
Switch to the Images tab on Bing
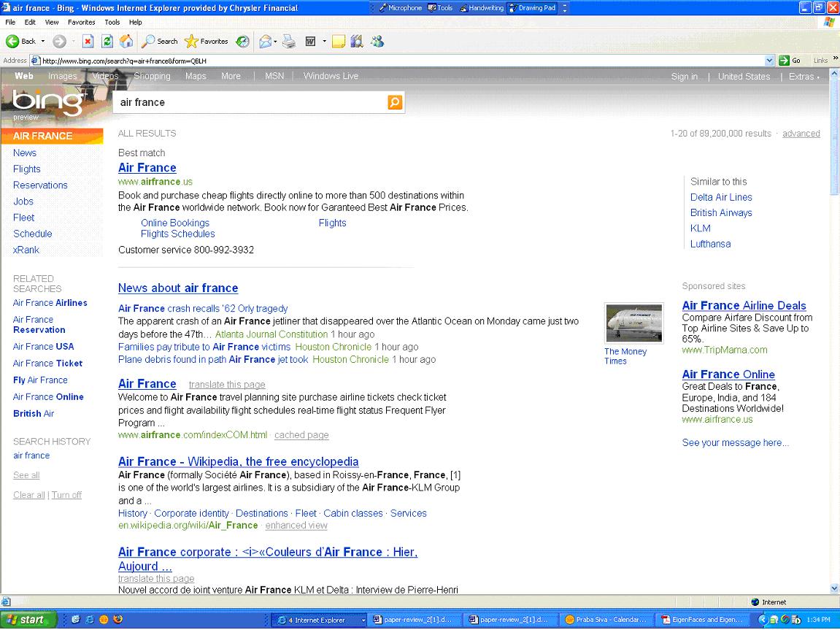pos(62,76)
